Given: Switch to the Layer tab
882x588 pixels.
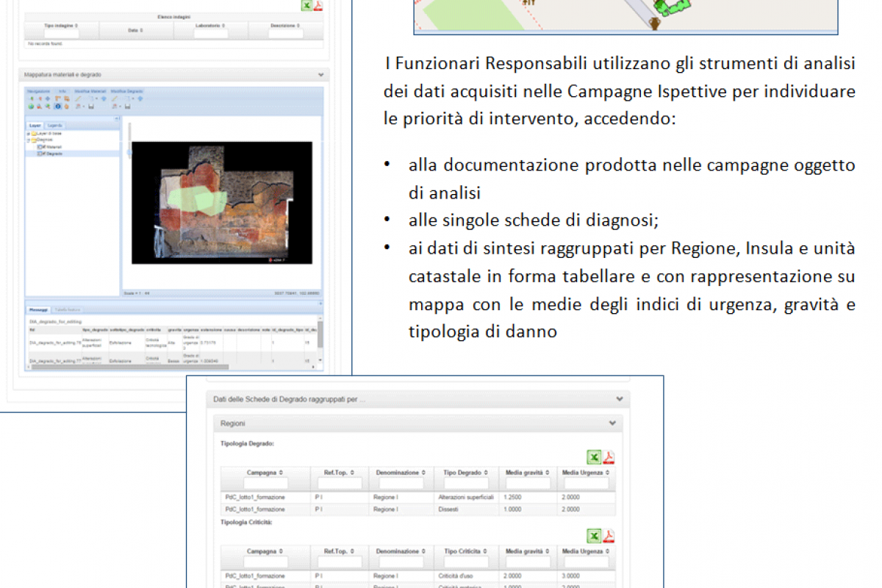Looking at the screenshot, I should click(x=35, y=125).
